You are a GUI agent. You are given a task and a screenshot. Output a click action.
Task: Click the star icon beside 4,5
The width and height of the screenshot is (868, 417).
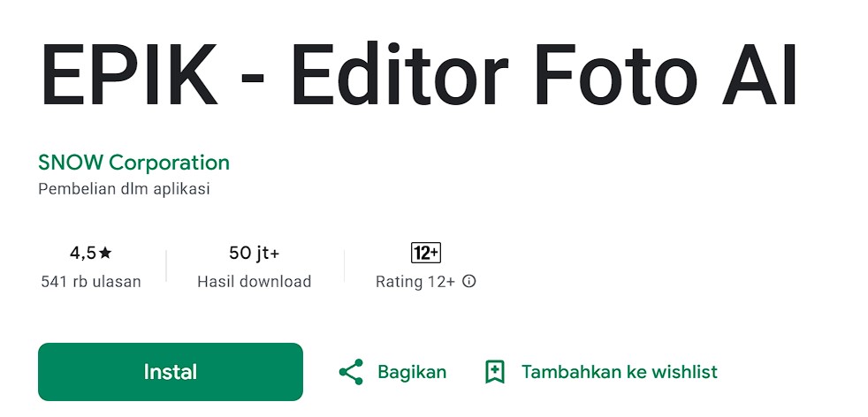coord(105,253)
